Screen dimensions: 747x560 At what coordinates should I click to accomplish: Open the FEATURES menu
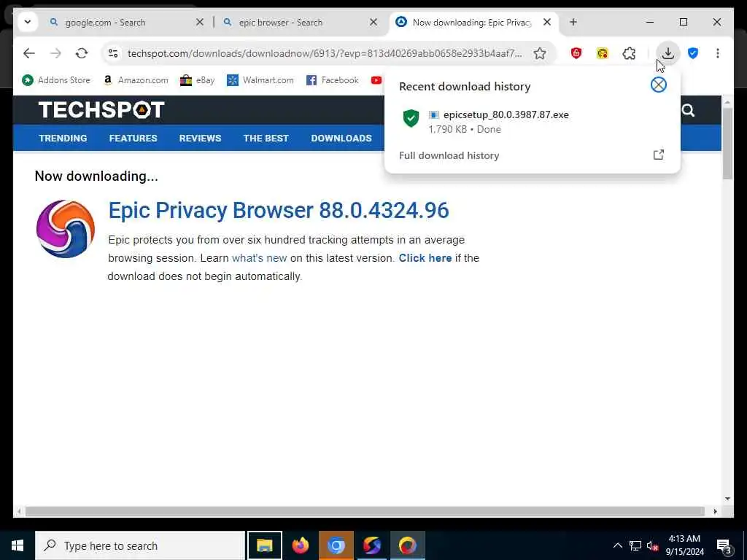tap(133, 138)
